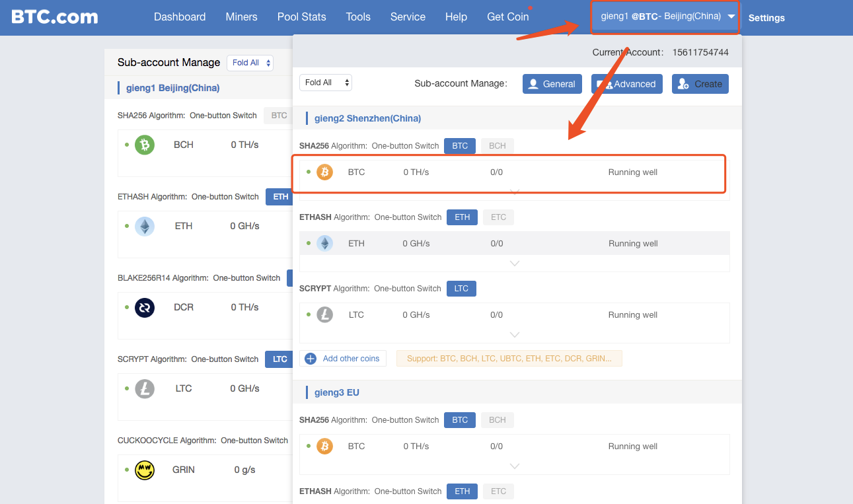Switch gieng2 SHA256 to BTC
853x504 pixels.
[460, 146]
